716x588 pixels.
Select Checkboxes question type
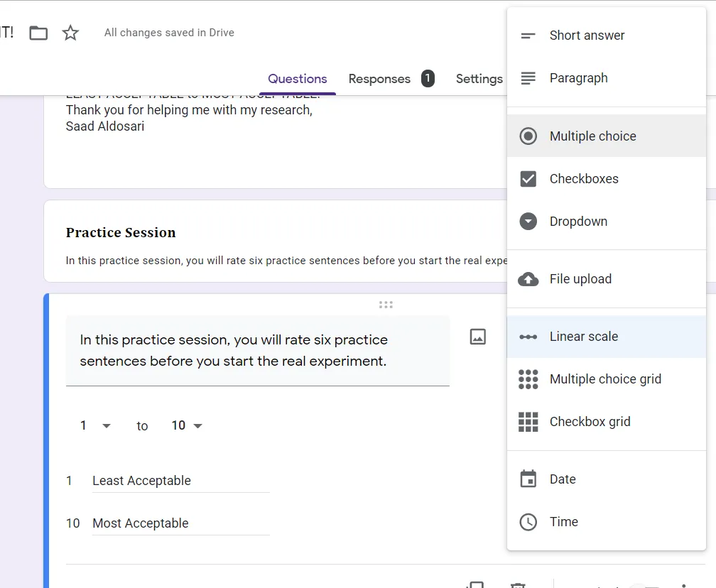pyautogui.click(x=583, y=179)
